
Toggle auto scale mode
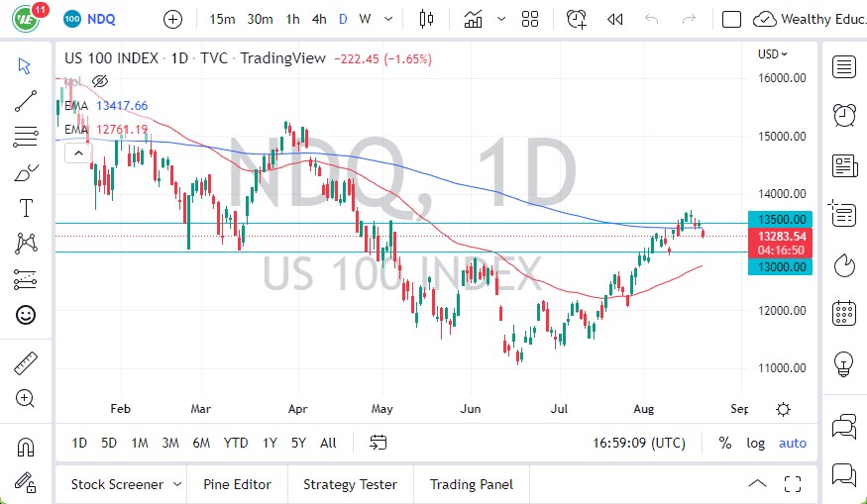tap(793, 443)
